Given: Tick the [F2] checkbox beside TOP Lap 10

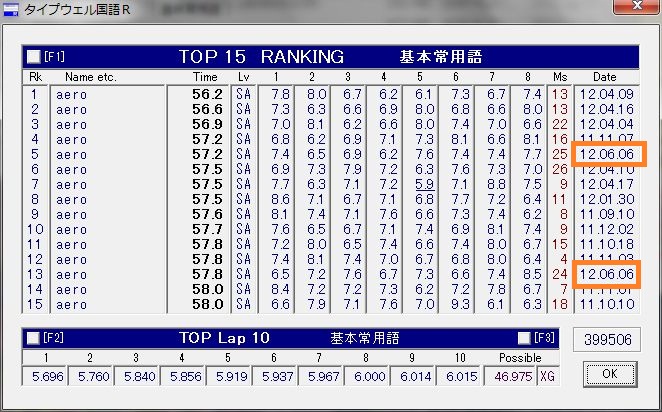Looking at the screenshot, I should click(x=33, y=338).
